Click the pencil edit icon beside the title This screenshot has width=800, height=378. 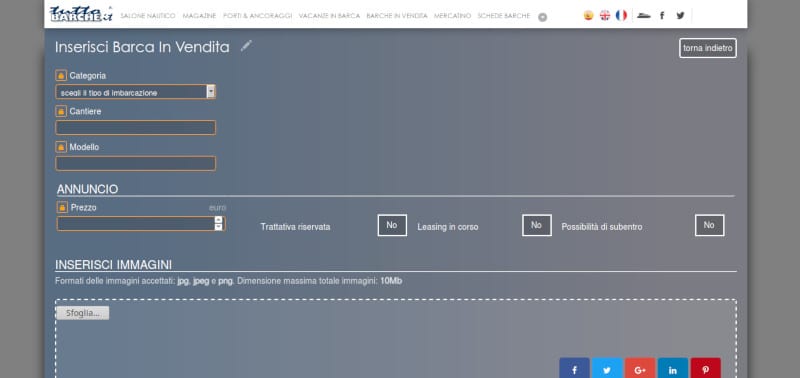[246, 46]
